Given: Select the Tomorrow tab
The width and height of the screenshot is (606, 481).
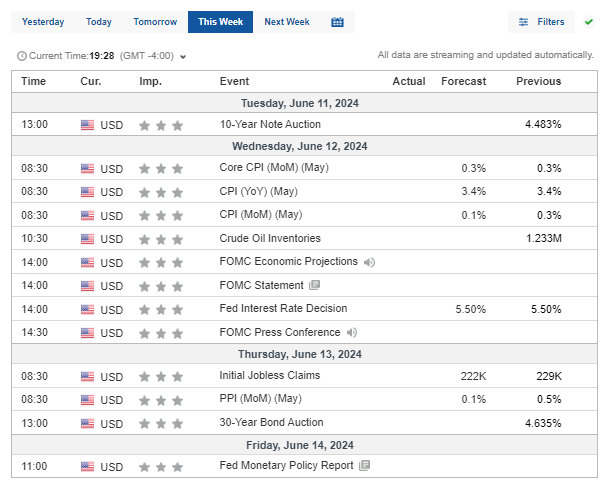Looking at the screenshot, I should point(155,22).
